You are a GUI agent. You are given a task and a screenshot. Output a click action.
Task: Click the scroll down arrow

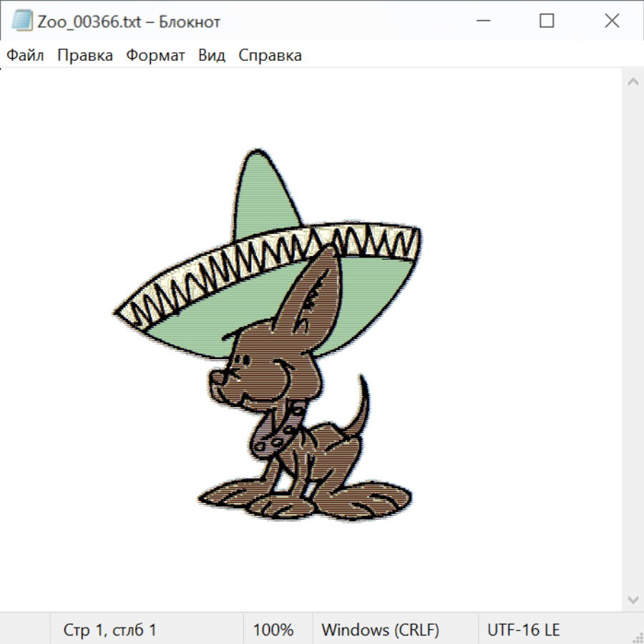[633, 599]
